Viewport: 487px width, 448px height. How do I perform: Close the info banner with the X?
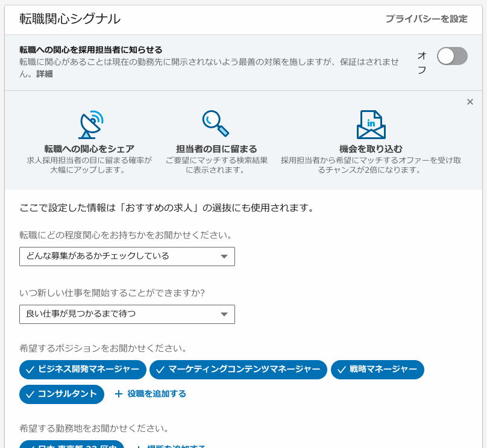(470, 102)
